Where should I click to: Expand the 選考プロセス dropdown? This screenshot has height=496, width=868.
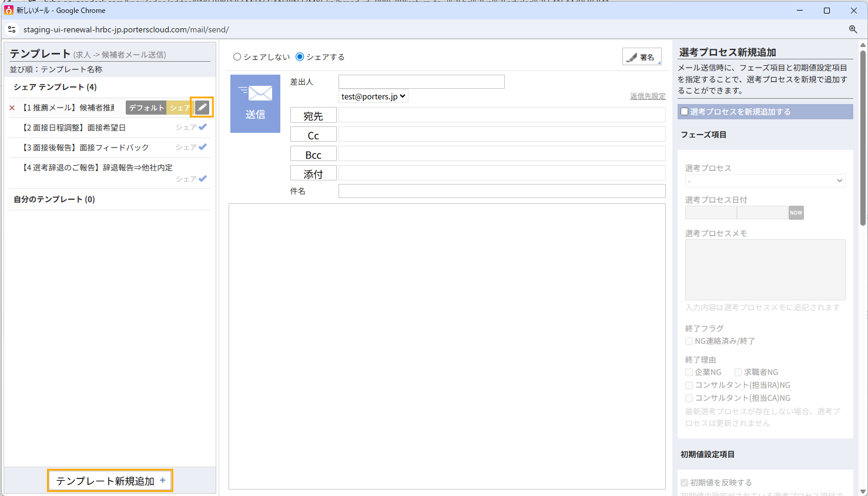[x=765, y=181]
